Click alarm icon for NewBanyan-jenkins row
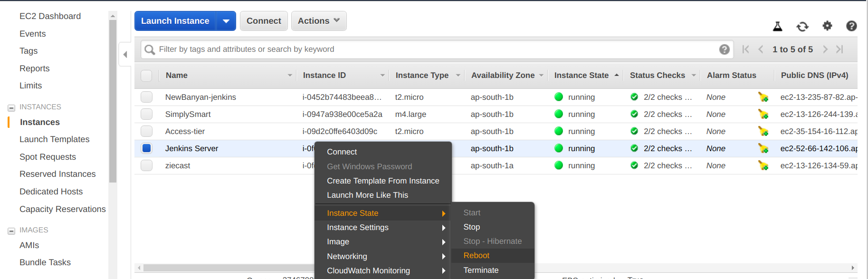The height and width of the screenshot is (279, 868). pyautogui.click(x=763, y=97)
